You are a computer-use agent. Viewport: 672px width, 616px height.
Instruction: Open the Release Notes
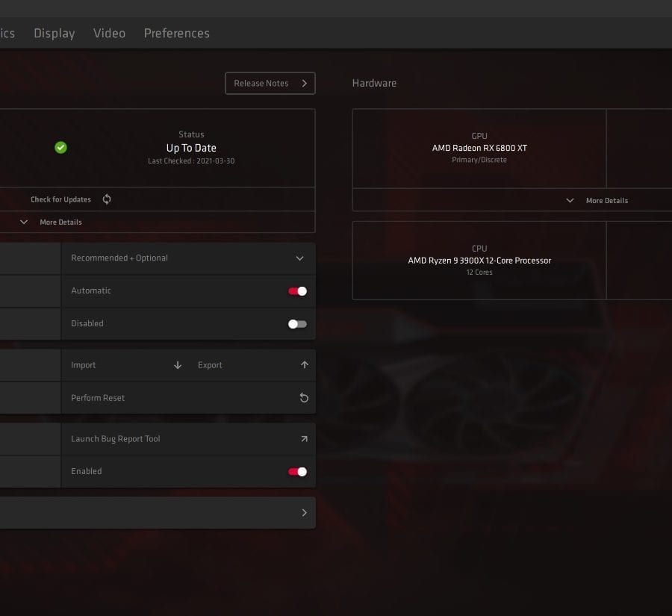270,83
